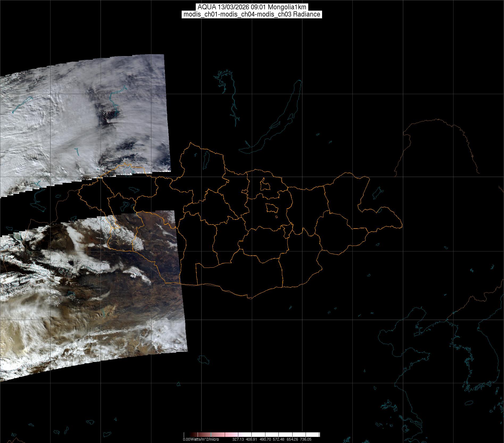Click the radiance color scale bar

pyautogui.click(x=252, y=435)
